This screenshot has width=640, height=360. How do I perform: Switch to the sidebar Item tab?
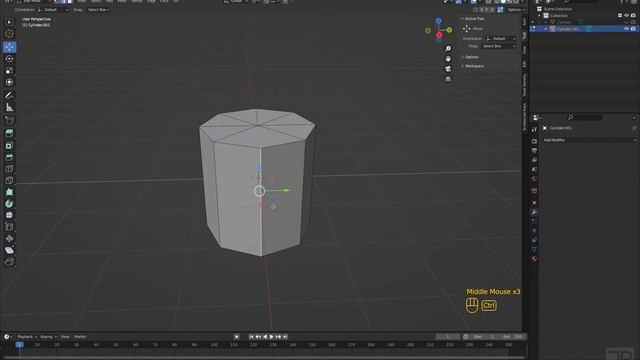[524, 21]
